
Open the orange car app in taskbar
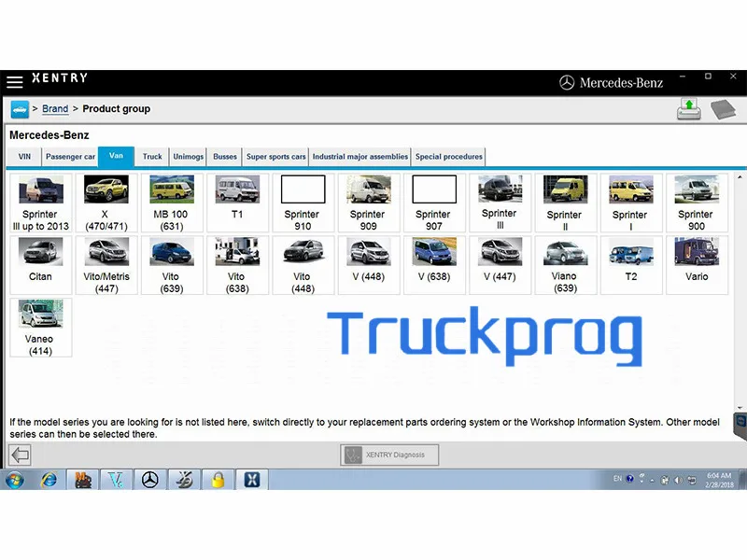pos(83,480)
